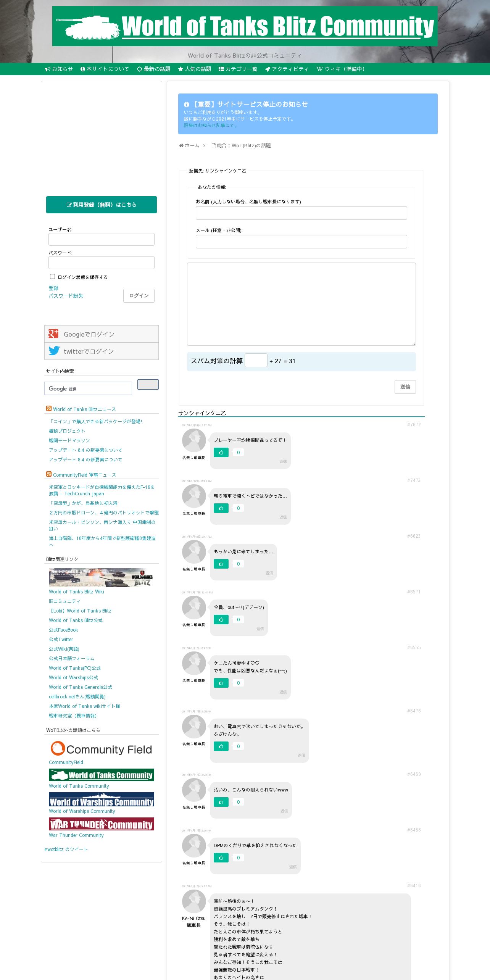Image resolution: width=490 pixels, height=980 pixels.
Task: Click the Community Field logo banner
Action: pos(102,749)
